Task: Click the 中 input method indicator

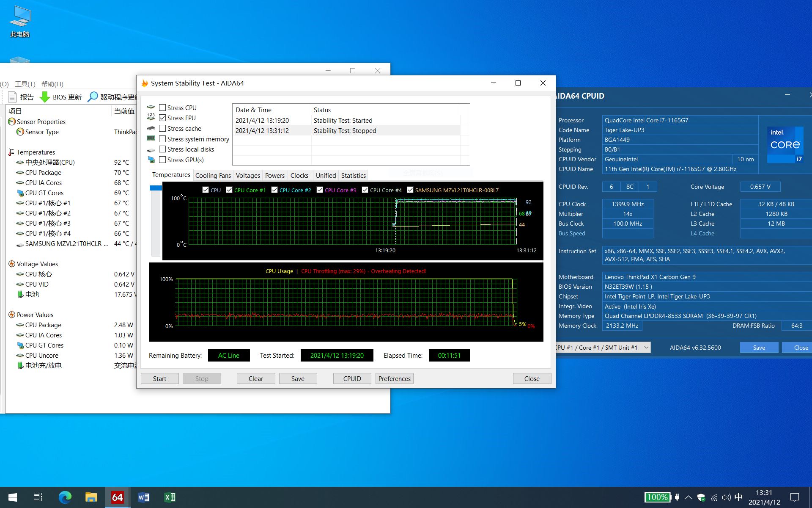Action: 738,497
